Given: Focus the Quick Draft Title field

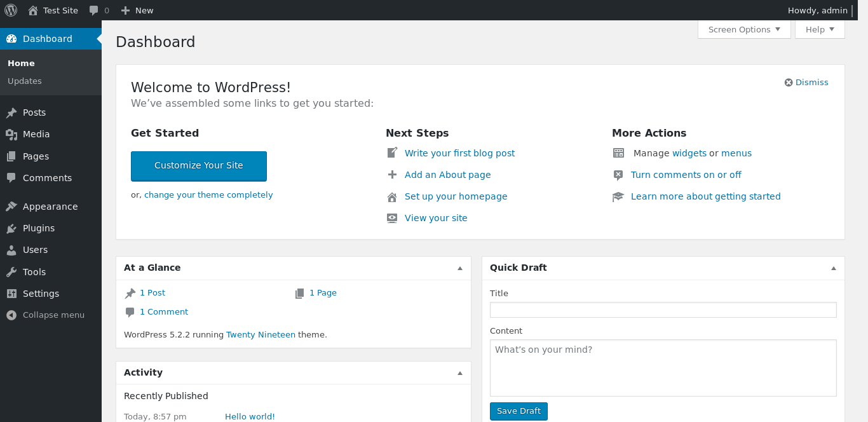Looking at the screenshot, I should click(663, 310).
